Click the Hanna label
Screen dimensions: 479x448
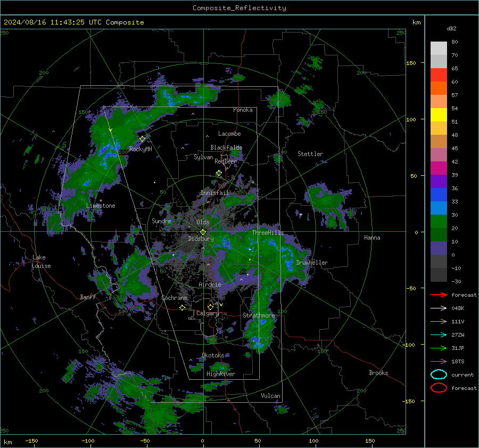[372, 238]
